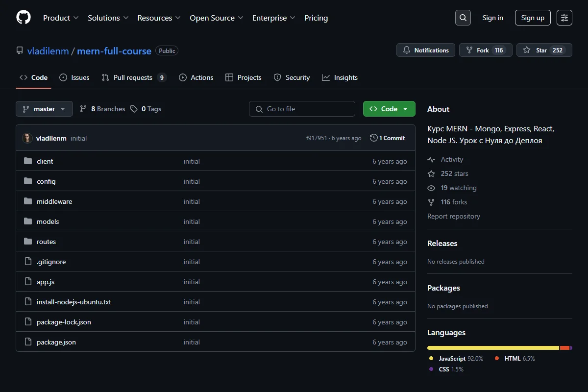Open the search magnifier button
Screen dimensions: 588x392
[463, 18]
